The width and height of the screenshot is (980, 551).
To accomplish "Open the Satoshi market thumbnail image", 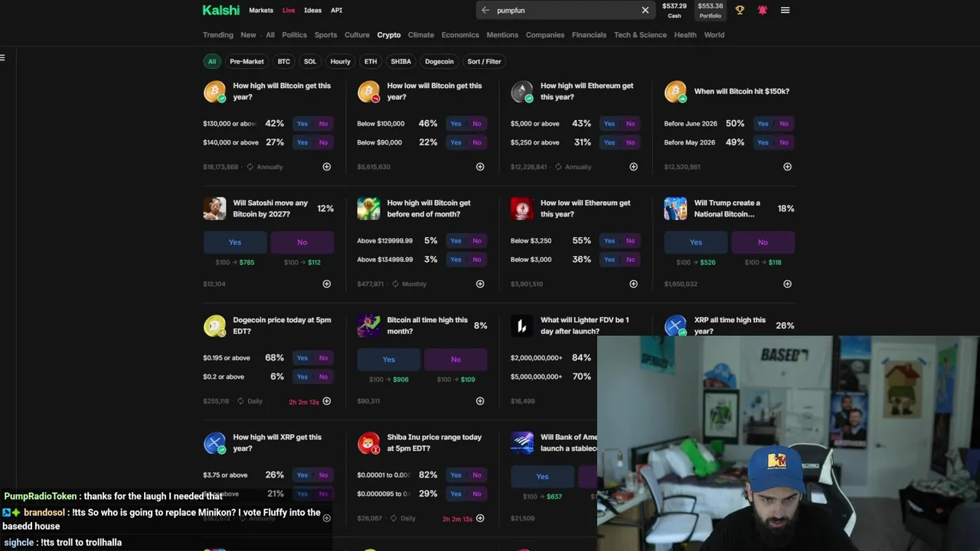I will pos(215,209).
